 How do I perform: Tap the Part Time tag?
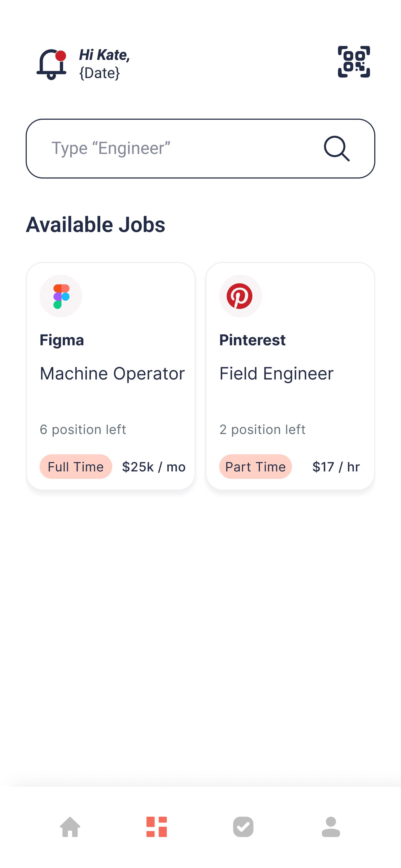click(x=255, y=467)
